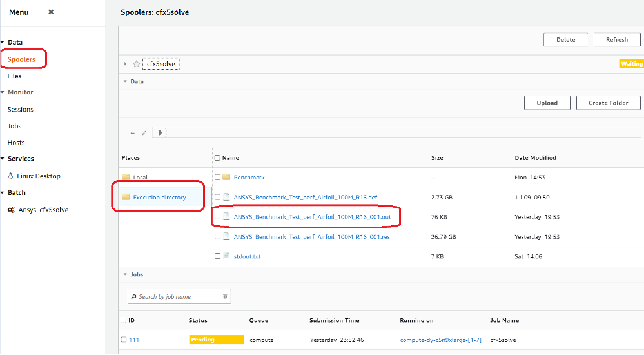The width and height of the screenshot is (644, 355).
Task: Open the Airfoil_100M_R16_001.out file
Action: click(x=312, y=217)
